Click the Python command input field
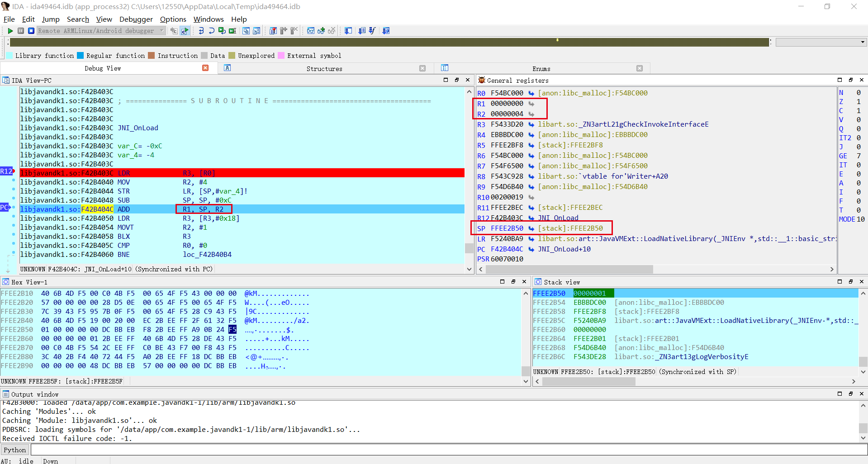 tap(449, 450)
